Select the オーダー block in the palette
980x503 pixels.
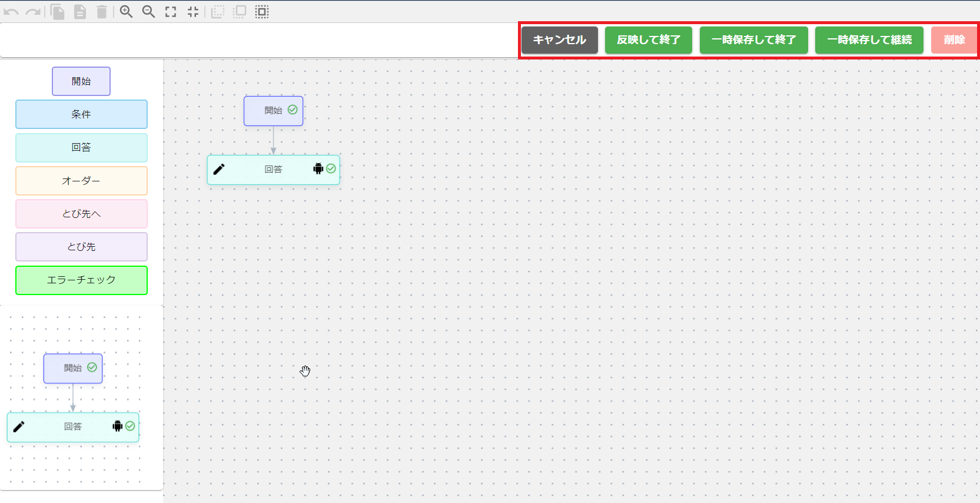[x=81, y=181]
